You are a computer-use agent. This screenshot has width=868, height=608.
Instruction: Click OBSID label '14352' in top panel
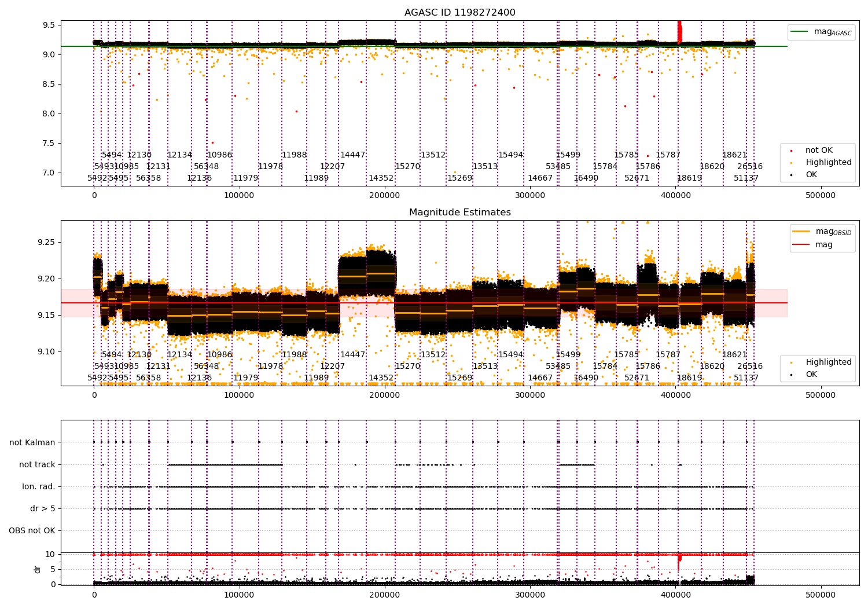(381, 178)
